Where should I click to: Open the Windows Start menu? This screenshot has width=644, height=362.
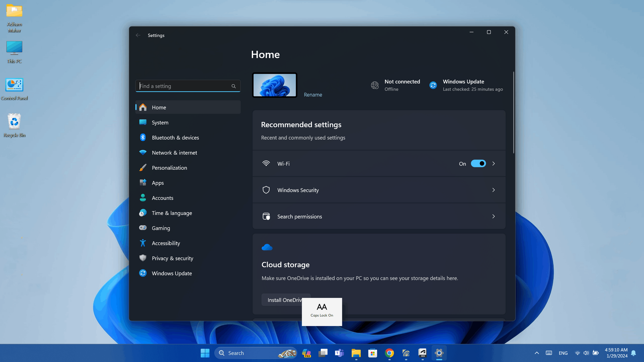pos(205,353)
